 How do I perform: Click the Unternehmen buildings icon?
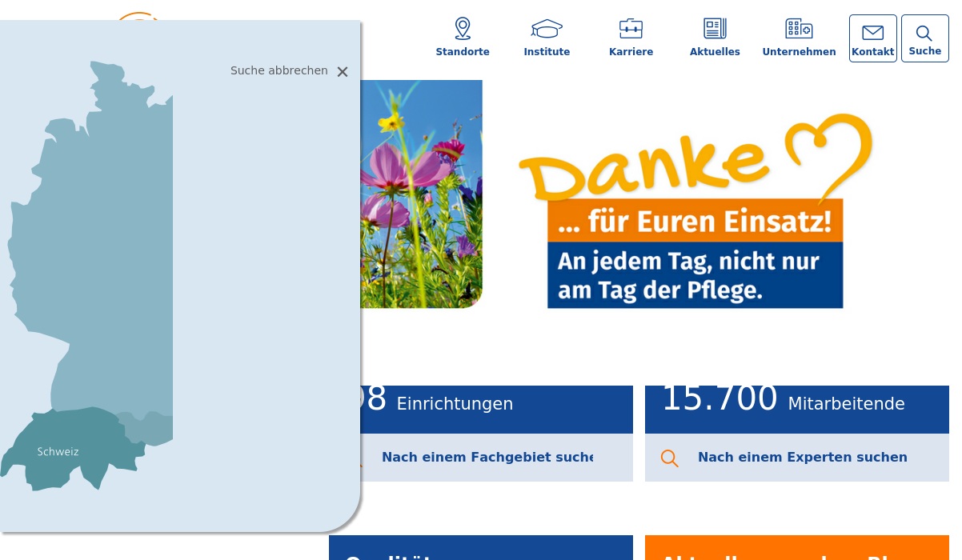click(799, 28)
